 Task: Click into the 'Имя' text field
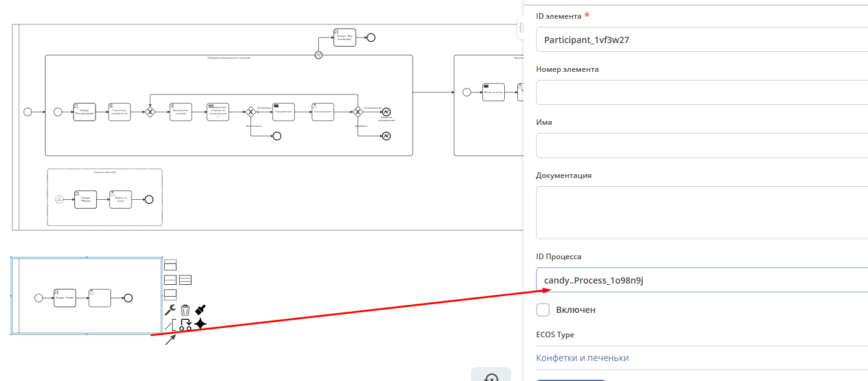699,146
